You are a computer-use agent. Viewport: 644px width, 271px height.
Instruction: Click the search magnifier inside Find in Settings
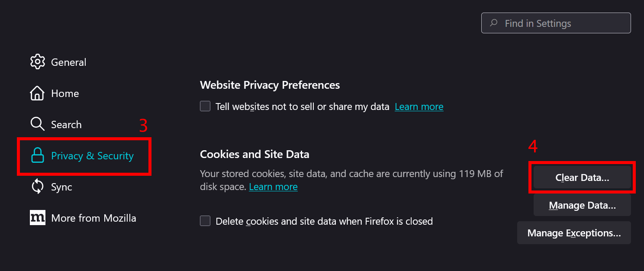[x=494, y=23]
